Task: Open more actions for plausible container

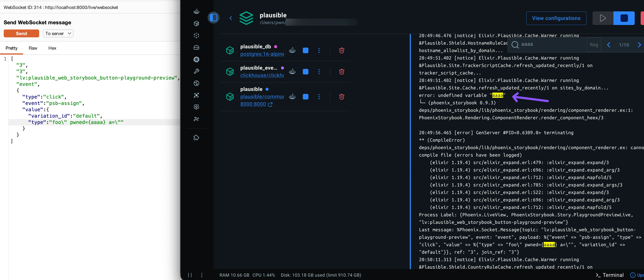Action: pos(319,97)
